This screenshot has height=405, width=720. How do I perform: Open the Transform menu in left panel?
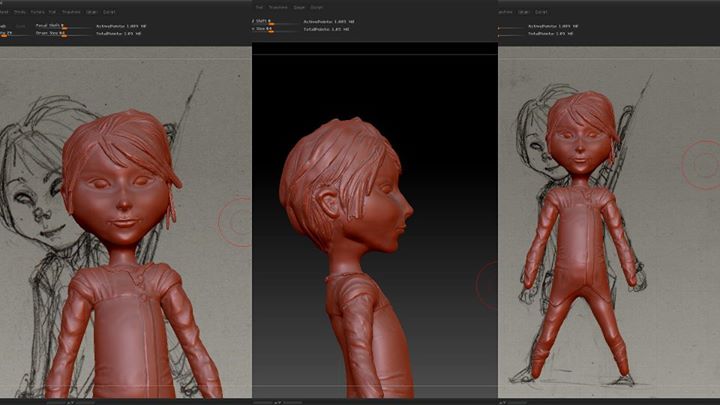tap(72, 11)
